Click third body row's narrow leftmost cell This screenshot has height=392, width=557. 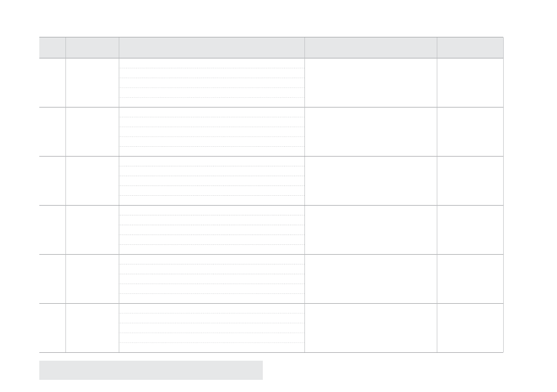point(52,181)
